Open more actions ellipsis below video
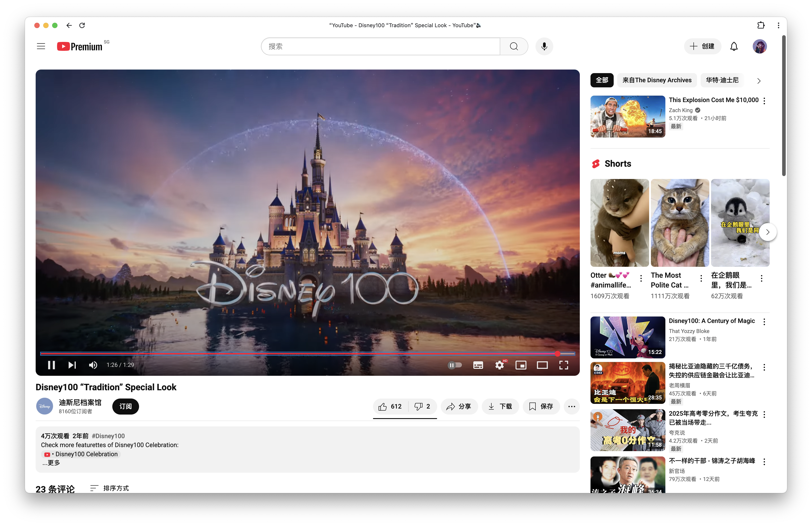The width and height of the screenshot is (812, 526). pos(572,406)
